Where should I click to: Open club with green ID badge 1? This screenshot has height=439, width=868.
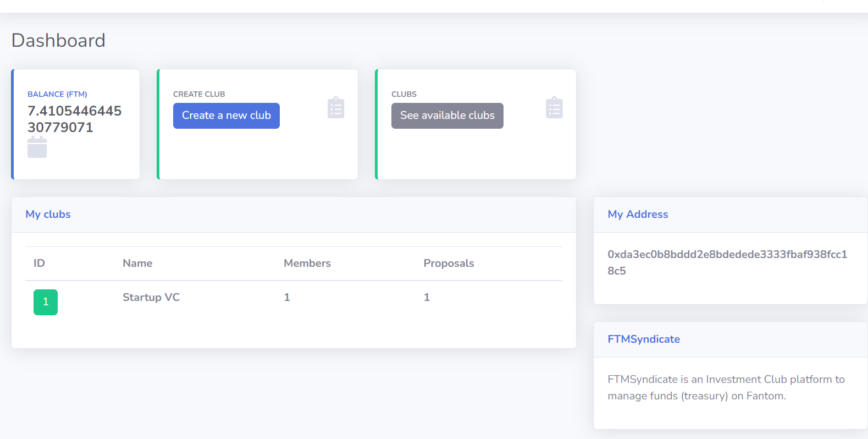click(x=46, y=302)
